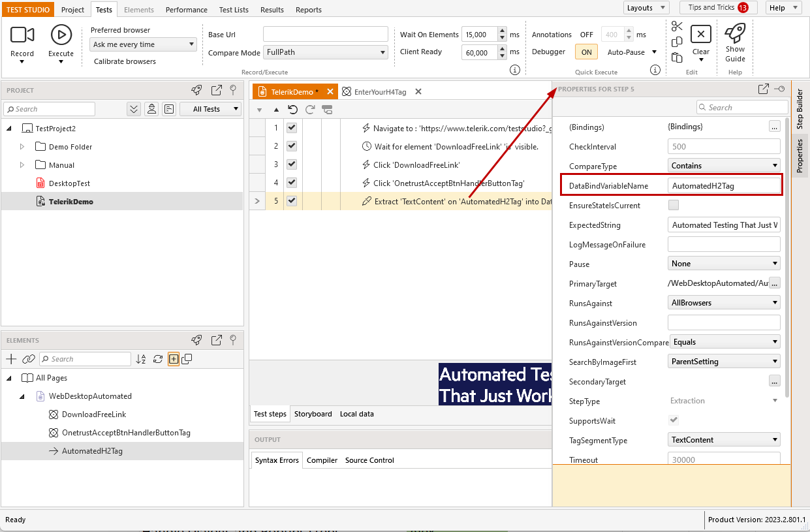Viewport: 810px width, 532px height.
Task: Redo the test step change
Action: [310, 109]
